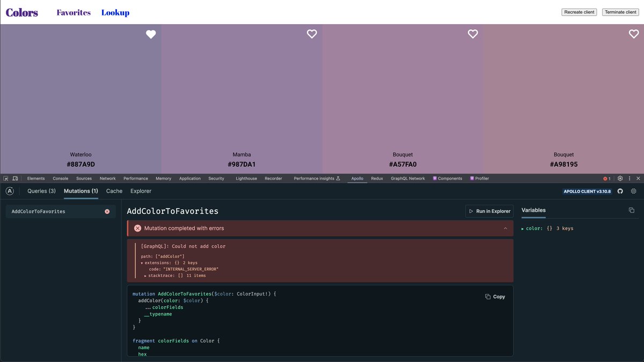Open the Apollo GitHub icon link

620,191
